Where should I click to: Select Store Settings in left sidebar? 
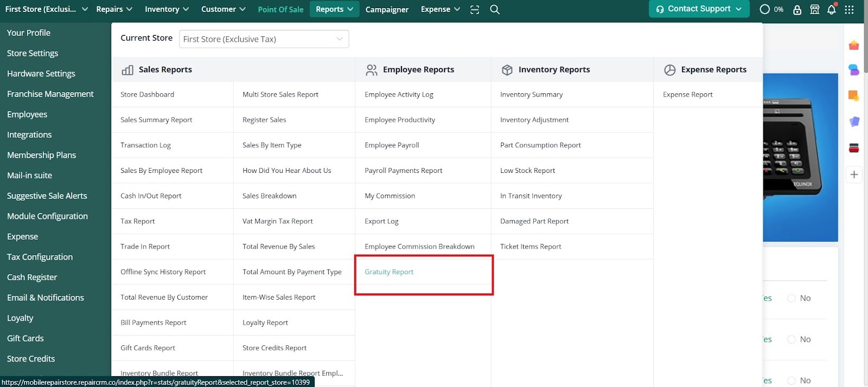click(x=33, y=53)
